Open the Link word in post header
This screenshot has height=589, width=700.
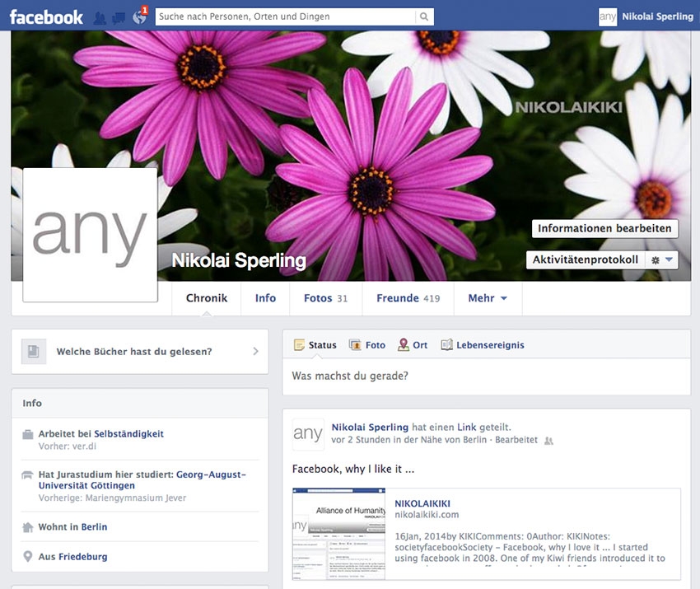466,428
